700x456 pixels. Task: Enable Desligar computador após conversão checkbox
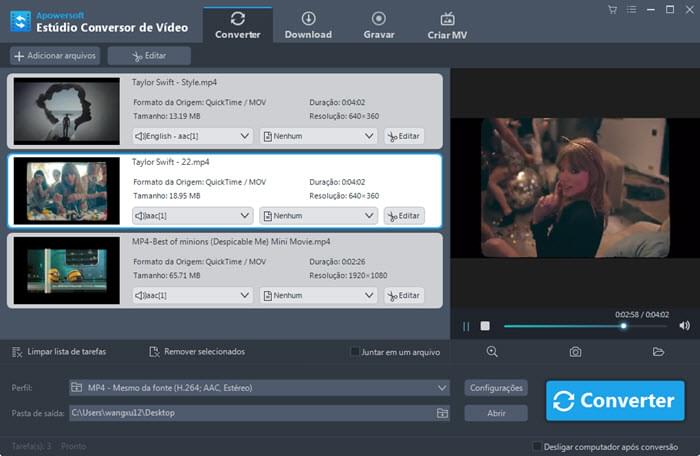pyautogui.click(x=537, y=446)
